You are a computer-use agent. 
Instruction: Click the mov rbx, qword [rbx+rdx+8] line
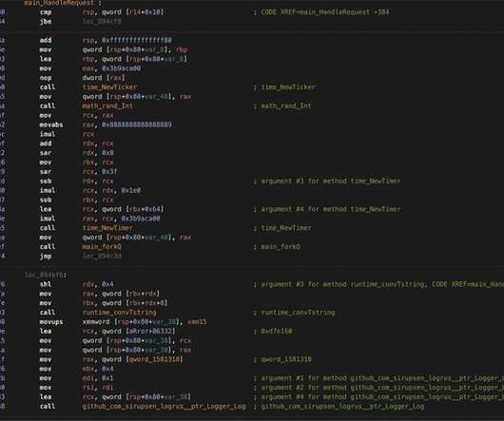[x=104, y=303]
